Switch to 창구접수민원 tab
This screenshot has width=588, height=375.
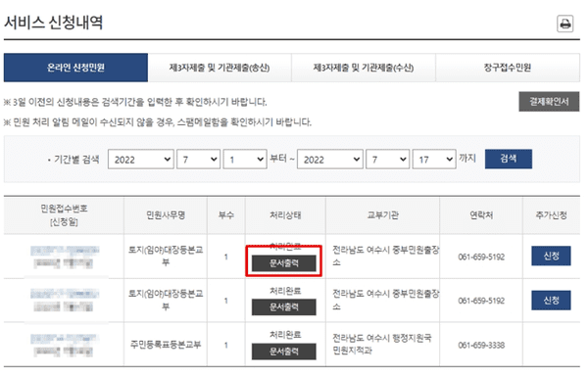pyautogui.click(x=508, y=68)
